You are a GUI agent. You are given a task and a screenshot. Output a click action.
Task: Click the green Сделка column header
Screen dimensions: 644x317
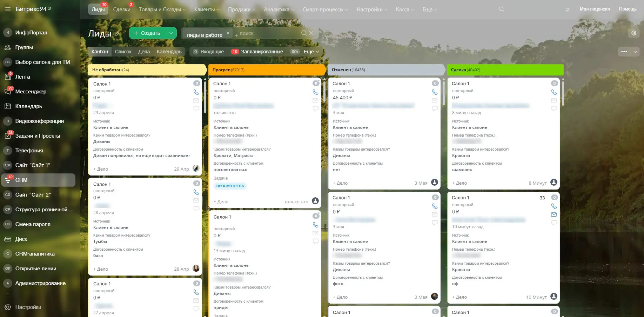click(505, 70)
